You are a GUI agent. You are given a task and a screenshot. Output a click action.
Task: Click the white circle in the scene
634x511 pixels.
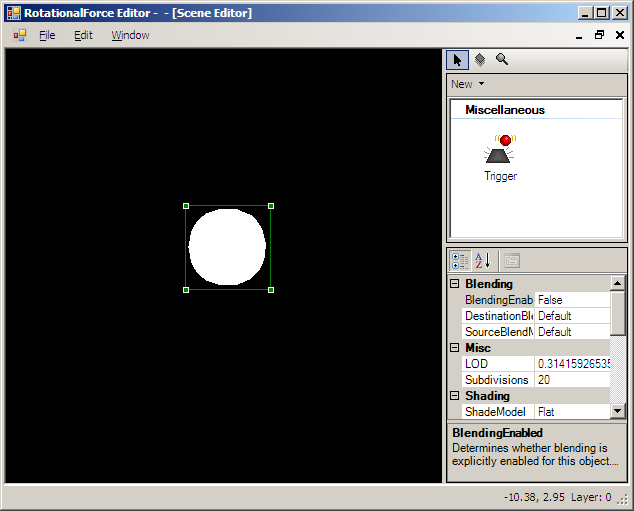pyautogui.click(x=228, y=248)
